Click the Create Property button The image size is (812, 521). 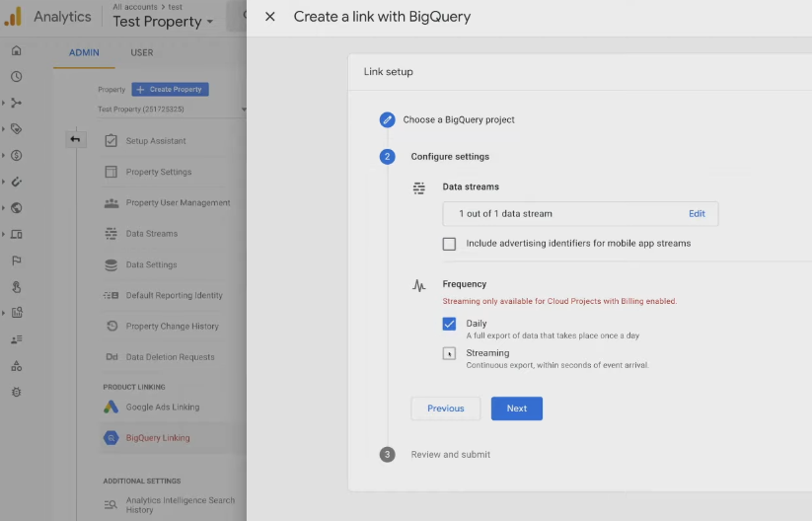pyautogui.click(x=170, y=90)
